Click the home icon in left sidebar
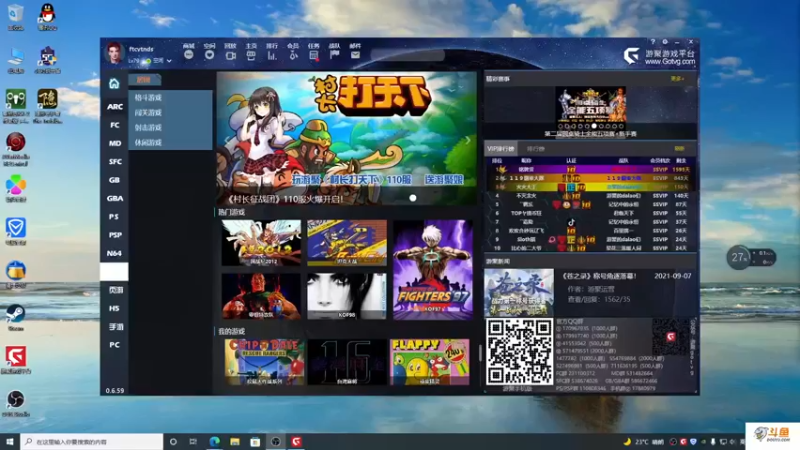 114,83
